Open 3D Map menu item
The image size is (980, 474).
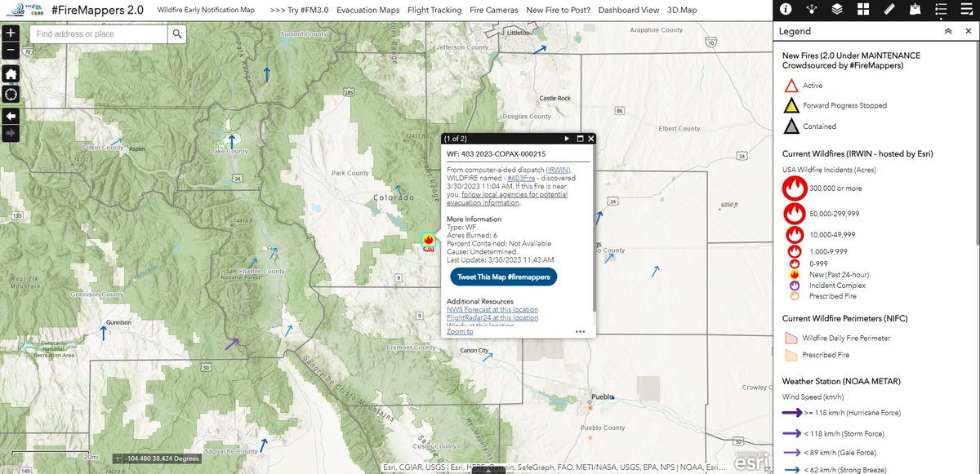(x=682, y=10)
